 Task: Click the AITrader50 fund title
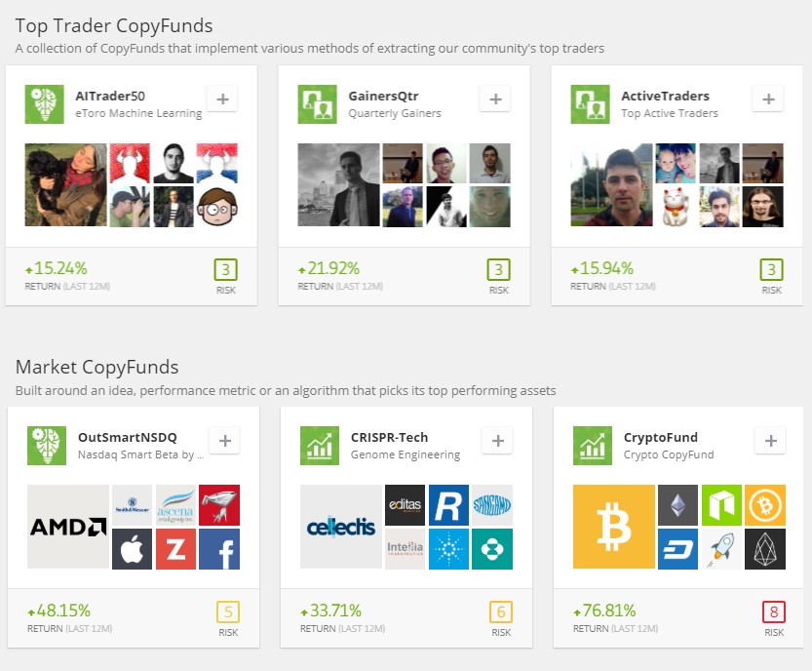pyautogui.click(x=110, y=96)
